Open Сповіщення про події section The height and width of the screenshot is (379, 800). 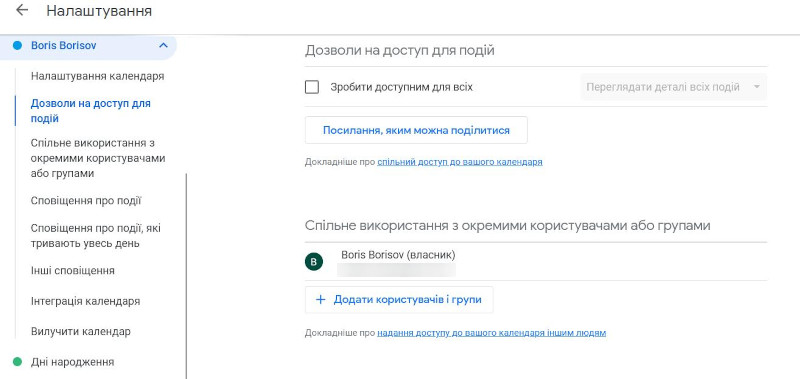[86, 201]
